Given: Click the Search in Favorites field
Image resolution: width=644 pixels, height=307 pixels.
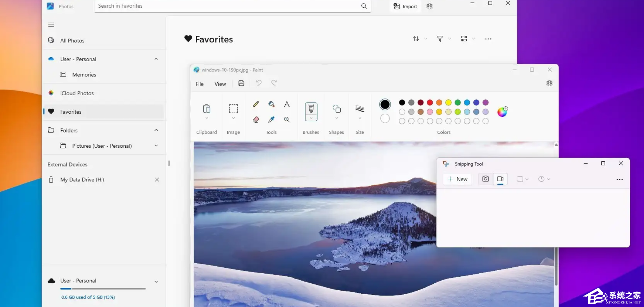Looking at the screenshot, I should coord(227,6).
